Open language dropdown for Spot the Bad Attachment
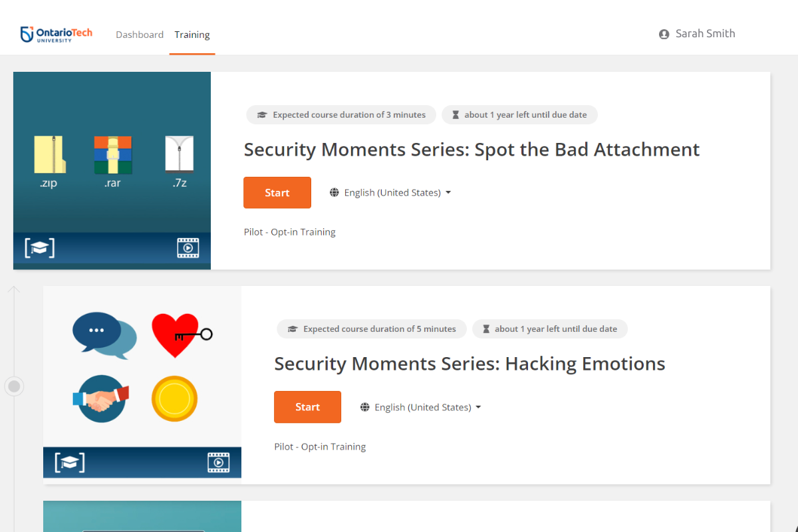The height and width of the screenshot is (532, 798). tap(391, 193)
